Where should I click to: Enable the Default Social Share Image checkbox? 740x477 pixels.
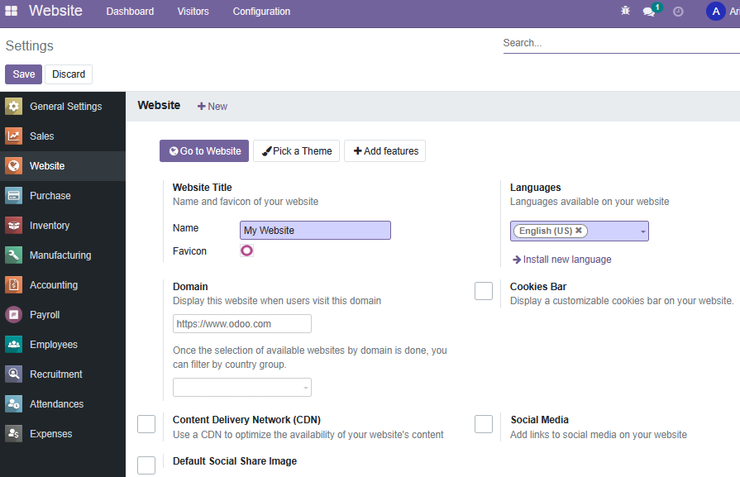[146, 465]
